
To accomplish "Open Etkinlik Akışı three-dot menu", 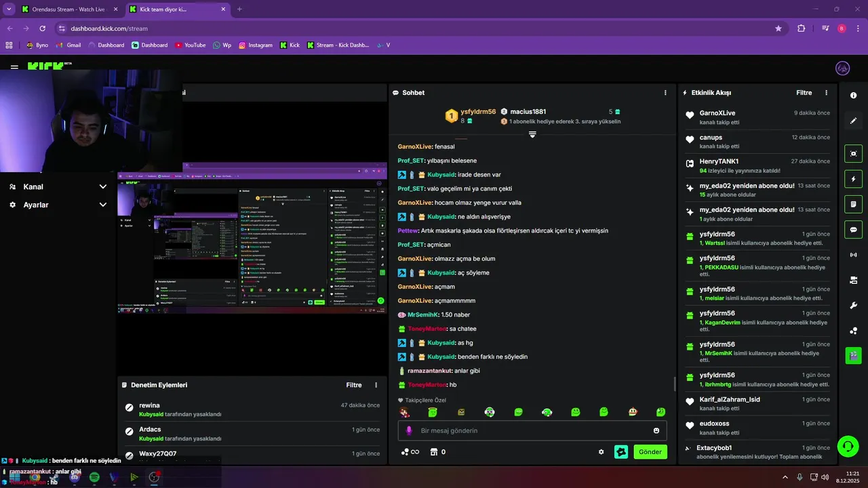I will click(x=826, y=93).
